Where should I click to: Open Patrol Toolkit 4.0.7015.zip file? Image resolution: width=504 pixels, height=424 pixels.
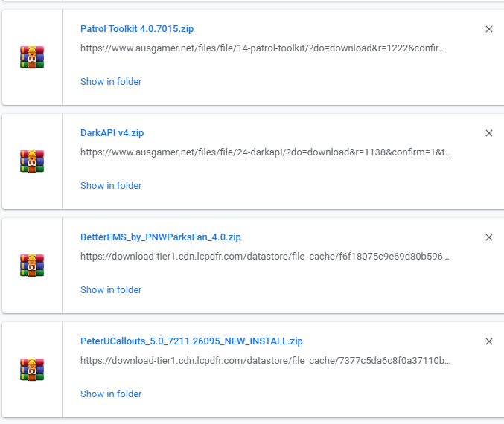[x=137, y=29]
